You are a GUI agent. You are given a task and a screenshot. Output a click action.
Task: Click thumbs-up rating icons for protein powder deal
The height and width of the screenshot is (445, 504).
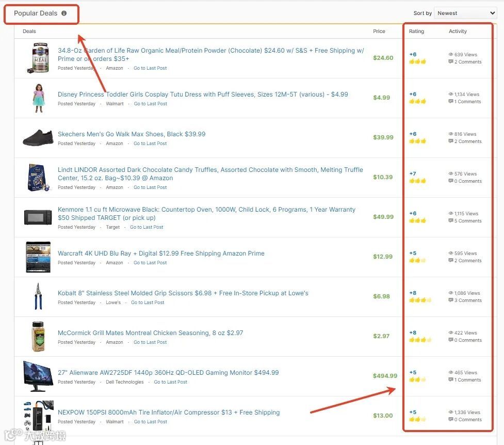tap(417, 61)
